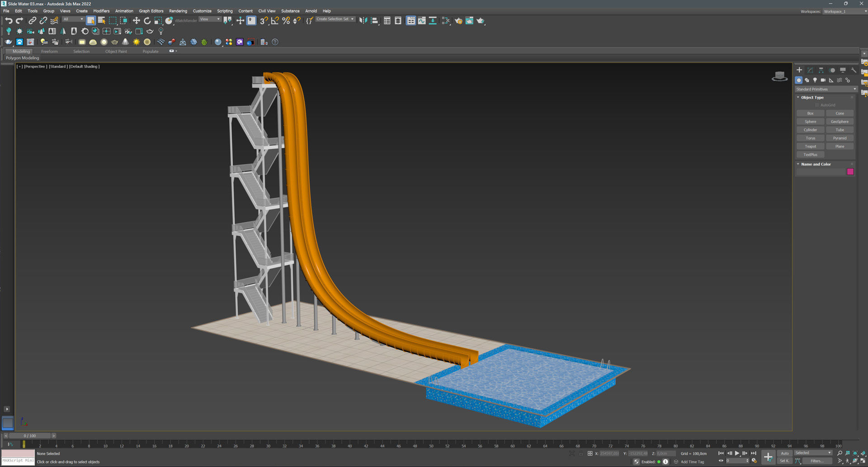This screenshot has height=467, width=868.
Task: Open the selection filter All dropdown
Action: tap(73, 19)
